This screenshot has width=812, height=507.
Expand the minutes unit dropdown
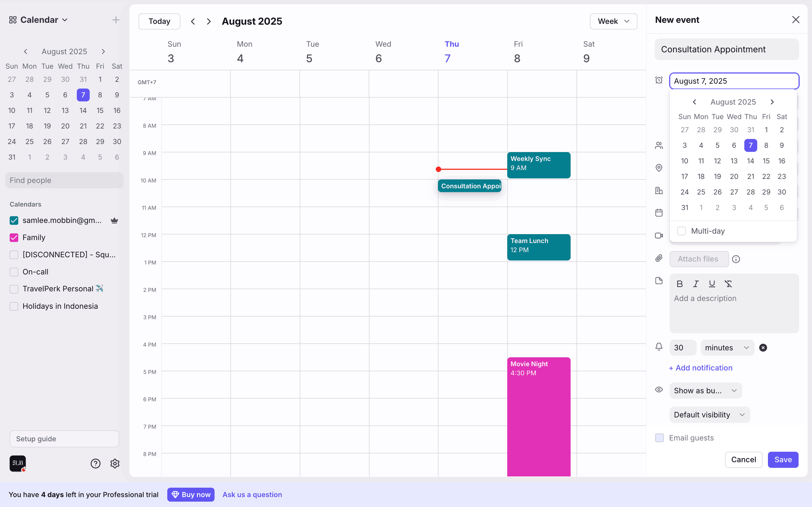pos(727,348)
